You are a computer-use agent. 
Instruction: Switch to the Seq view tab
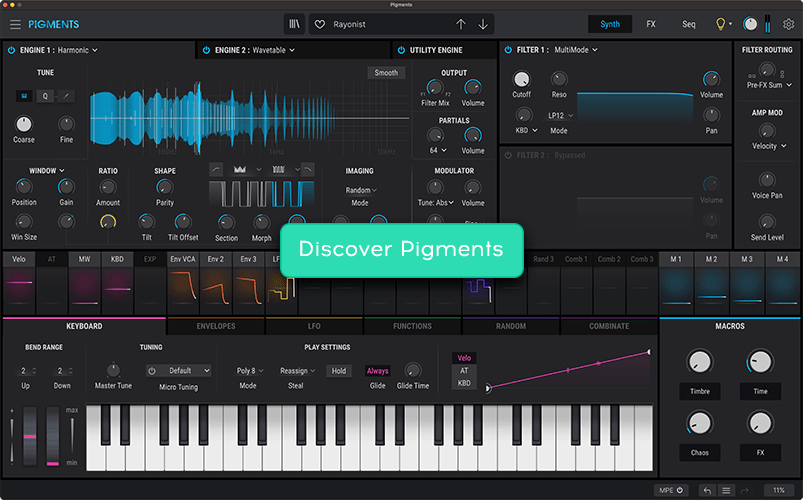point(689,24)
